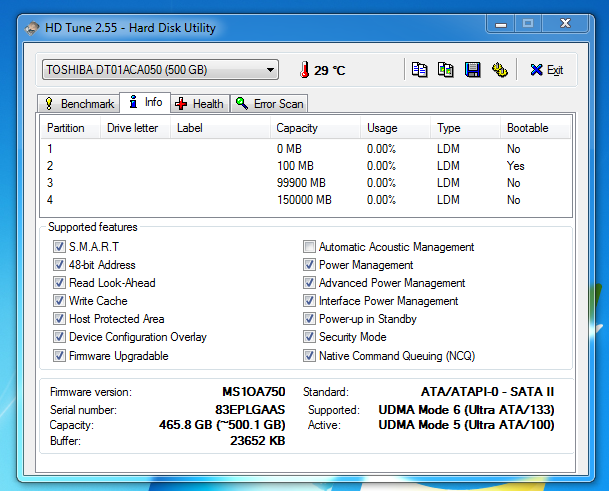This screenshot has width=609, height=491.
Task: Minimize the HD Tune window
Action: [x=501, y=24]
